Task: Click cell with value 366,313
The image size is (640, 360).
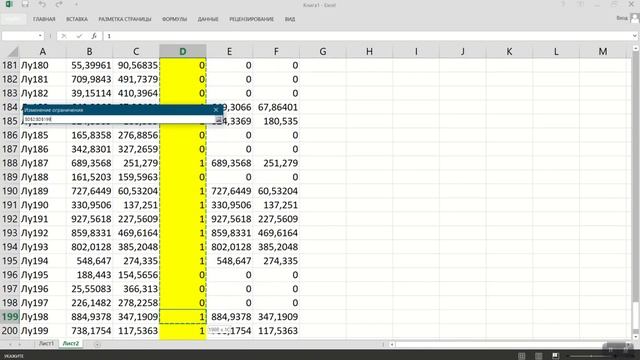Action: [x=136, y=289]
